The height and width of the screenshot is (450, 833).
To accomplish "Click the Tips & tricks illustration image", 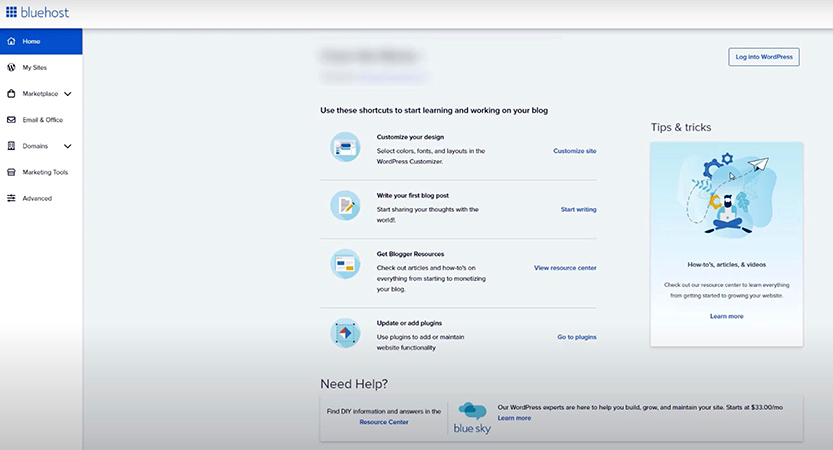I will (x=727, y=196).
